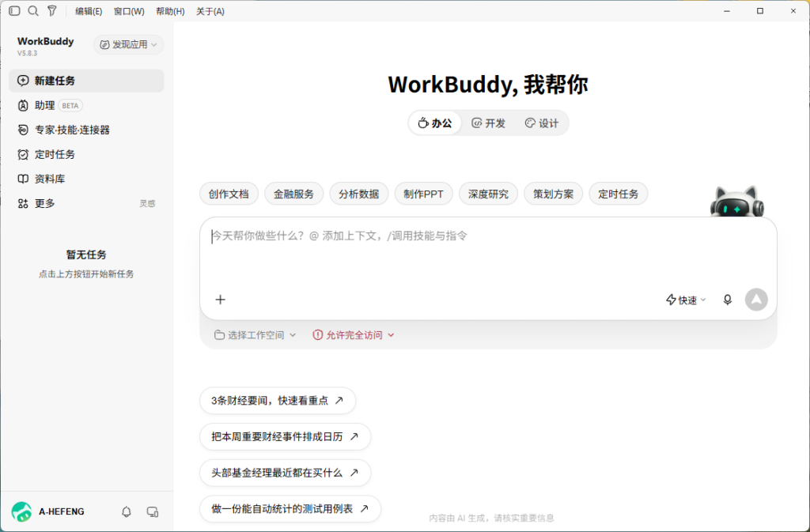Image resolution: width=810 pixels, height=532 pixels.
Task: Open the 快速 mode dropdown
Action: click(x=686, y=300)
